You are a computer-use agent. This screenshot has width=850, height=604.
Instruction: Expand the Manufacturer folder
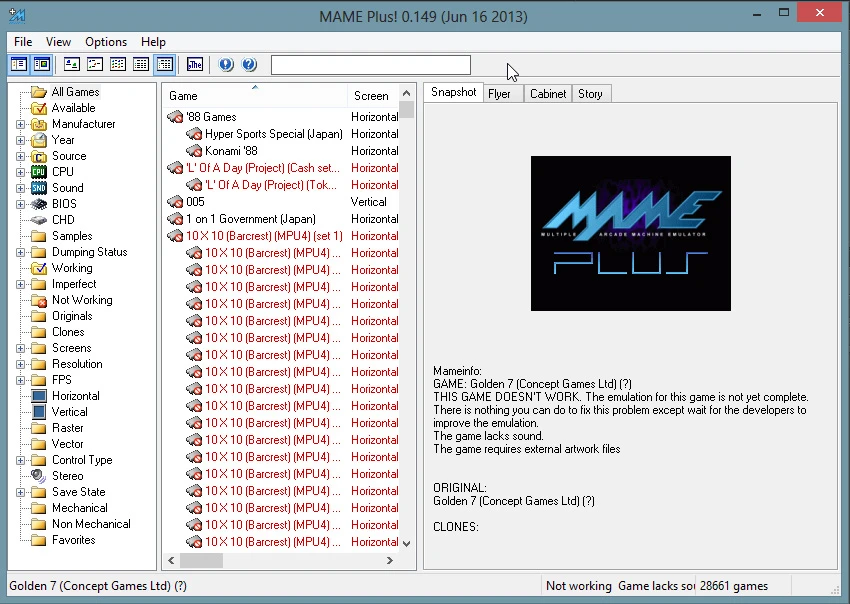pos(21,124)
